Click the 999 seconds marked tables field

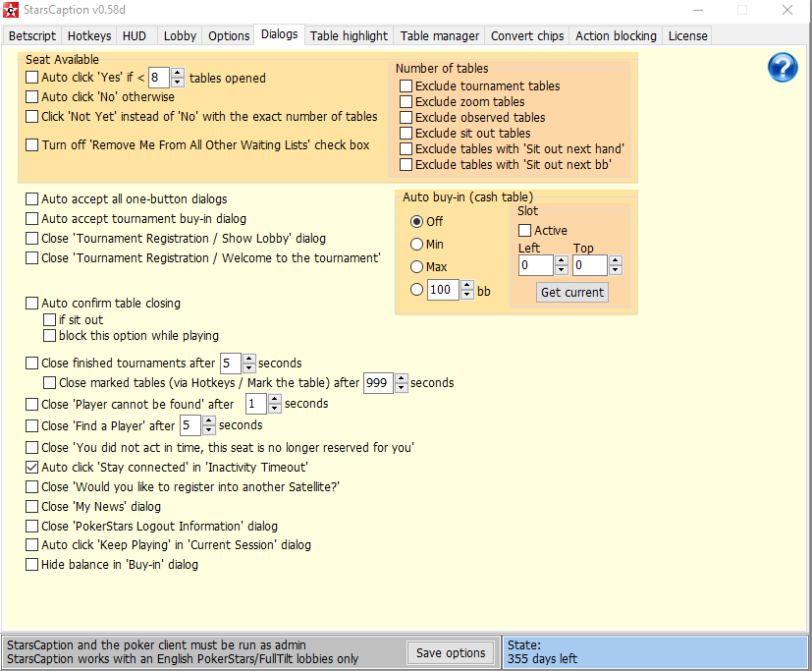[x=379, y=383]
